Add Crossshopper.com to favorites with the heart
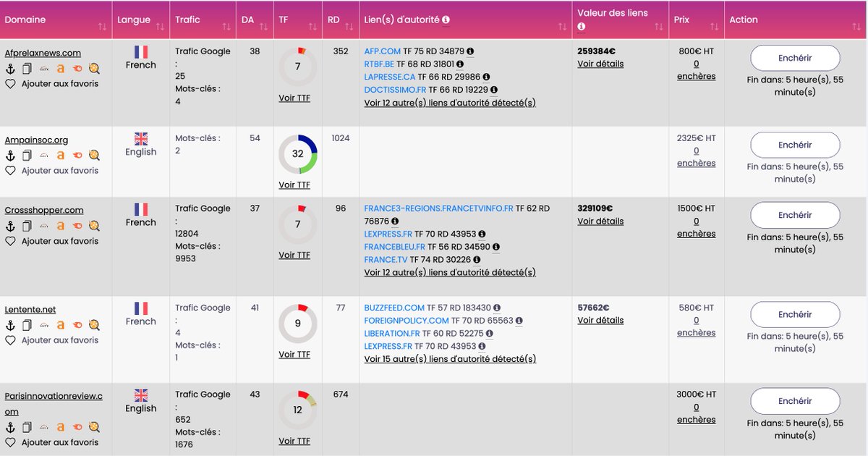868x456 pixels. pyautogui.click(x=10, y=241)
